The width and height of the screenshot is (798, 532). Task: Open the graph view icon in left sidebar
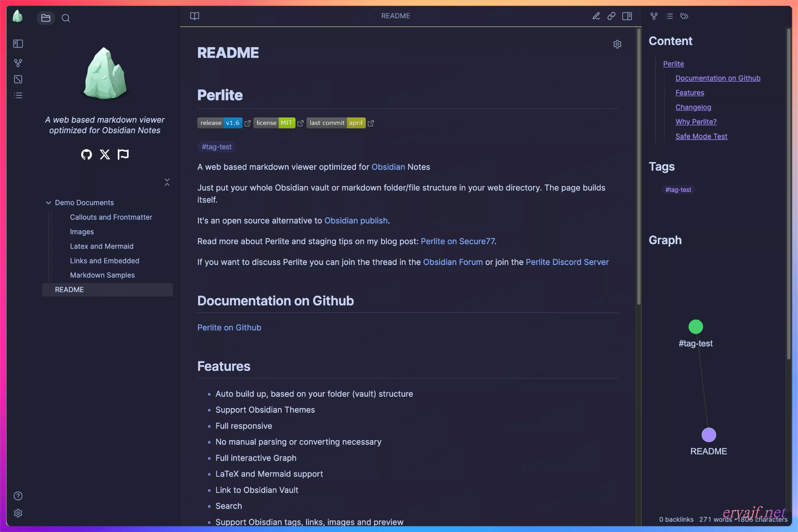[x=18, y=63]
